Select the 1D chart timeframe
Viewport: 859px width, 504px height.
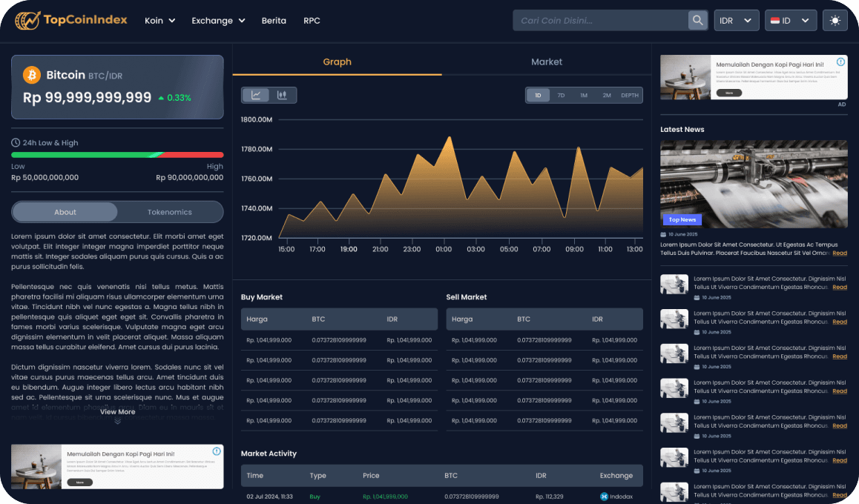click(538, 95)
